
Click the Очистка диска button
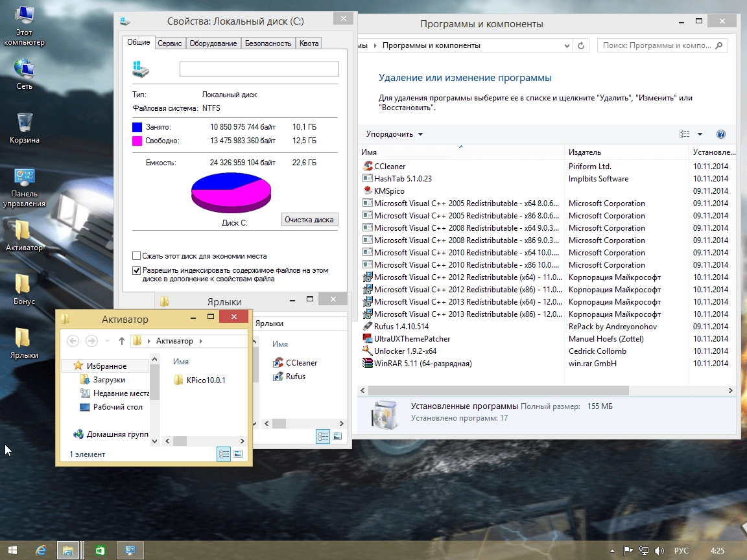(x=309, y=220)
